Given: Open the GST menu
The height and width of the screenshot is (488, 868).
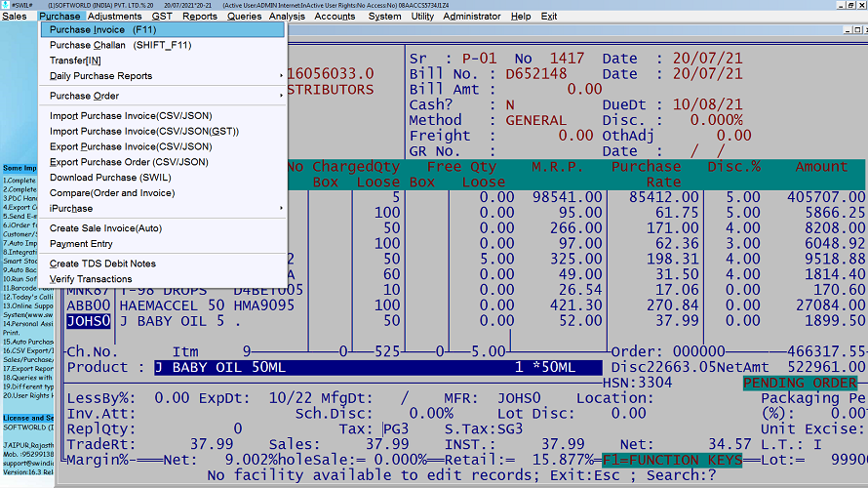Looking at the screenshot, I should point(162,17).
